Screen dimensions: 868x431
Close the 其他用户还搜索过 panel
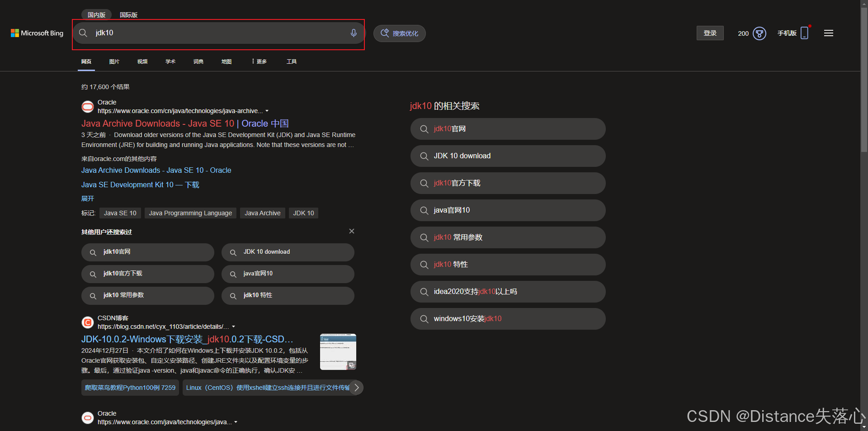(352, 231)
